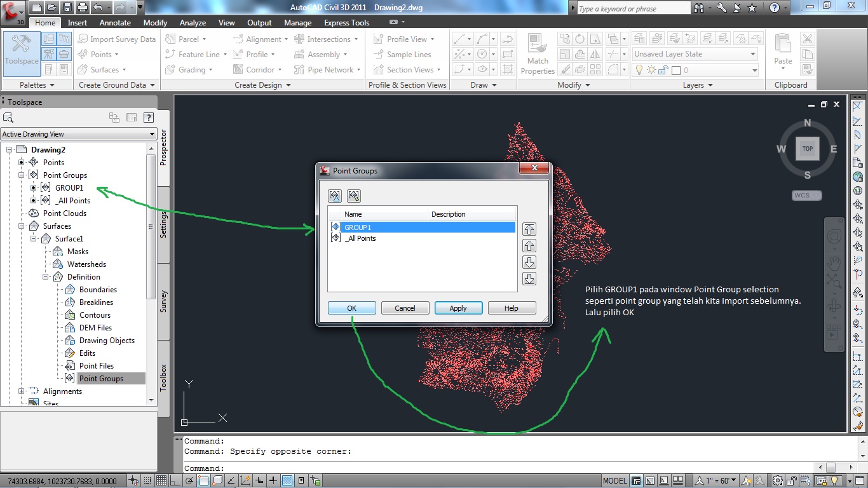This screenshot has width=868, height=488.
Task: Switch to the Survey toolspace tab
Action: (x=163, y=301)
